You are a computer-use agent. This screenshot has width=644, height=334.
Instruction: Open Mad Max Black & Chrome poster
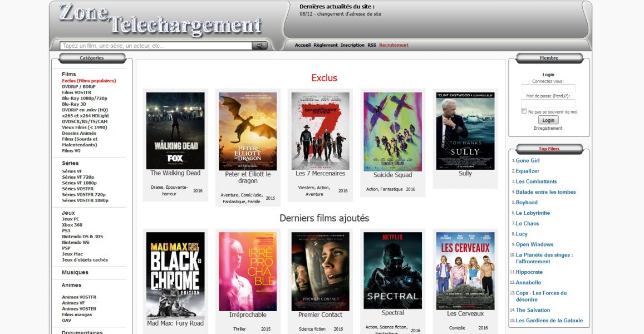(175, 274)
